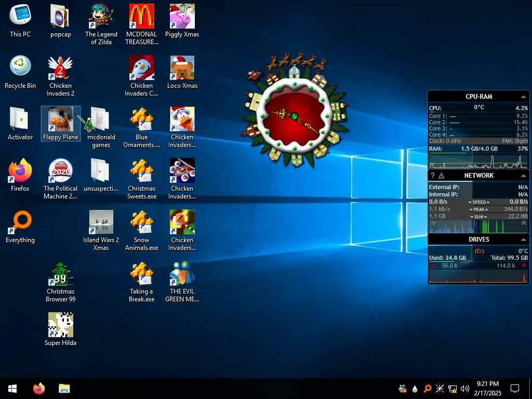The width and height of the screenshot is (532, 399).
Task: Click the Total: 99.5 GB text
Action: point(509,258)
